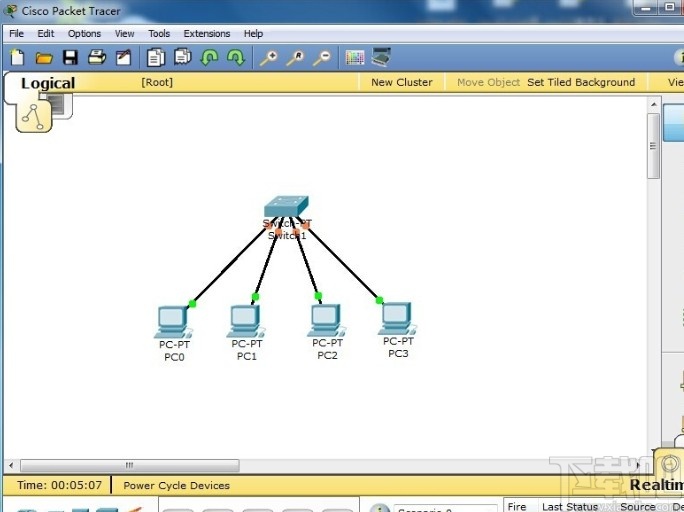Select the PC3 computer
The image size is (684, 512).
(397, 319)
